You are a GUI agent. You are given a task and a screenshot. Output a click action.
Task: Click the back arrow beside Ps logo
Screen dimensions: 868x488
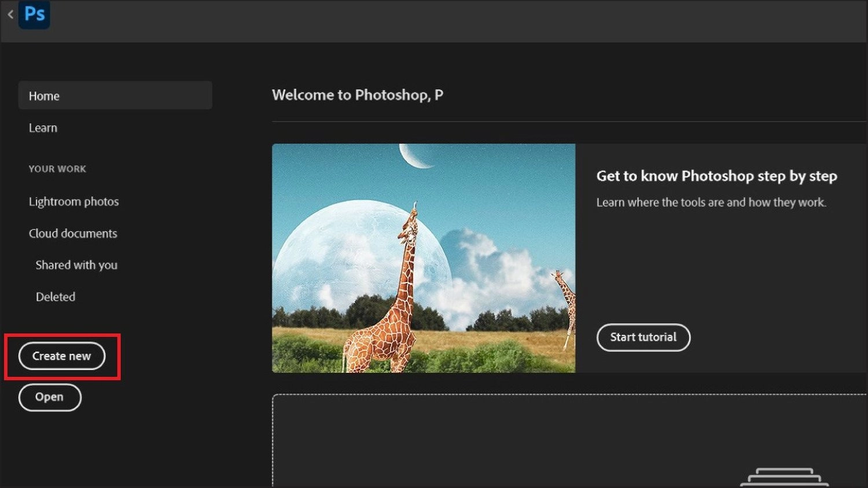click(10, 14)
